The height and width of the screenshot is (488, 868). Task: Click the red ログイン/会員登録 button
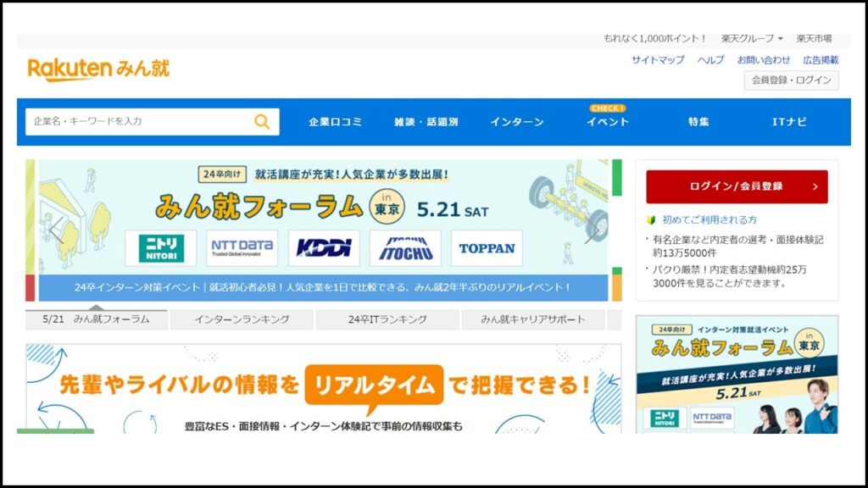(737, 186)
